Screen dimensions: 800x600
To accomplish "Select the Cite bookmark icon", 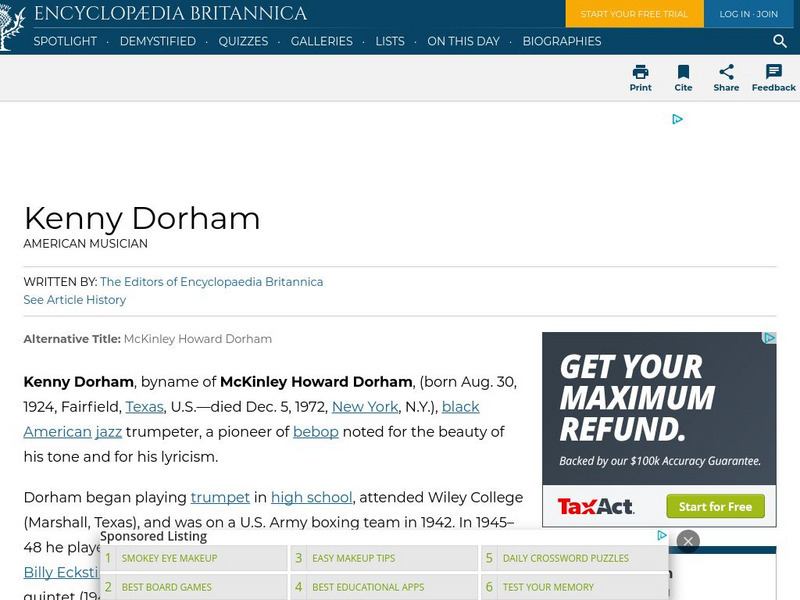I will coord(684,73).
